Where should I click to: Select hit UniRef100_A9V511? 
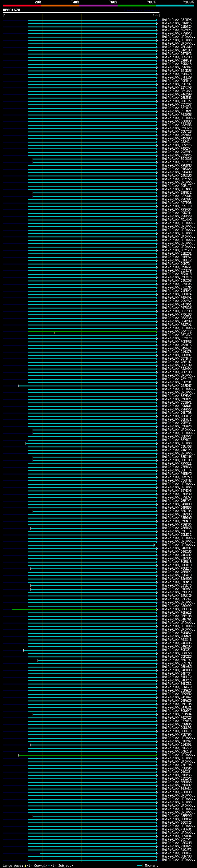click(177, 463)
